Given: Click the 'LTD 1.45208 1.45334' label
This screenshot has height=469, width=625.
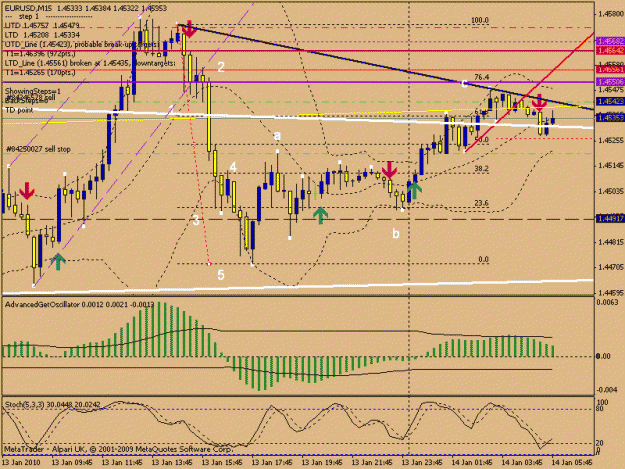Looking at the screenshot, I should coord(41,35).
